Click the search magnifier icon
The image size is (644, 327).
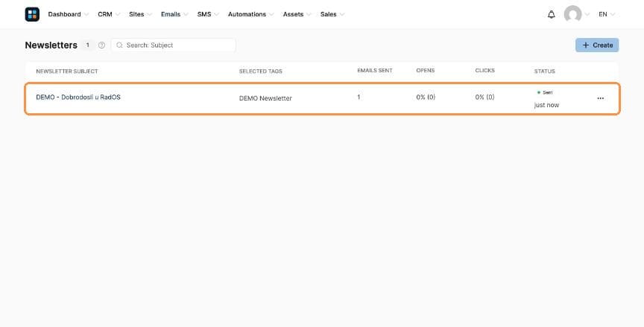[119, 45]
